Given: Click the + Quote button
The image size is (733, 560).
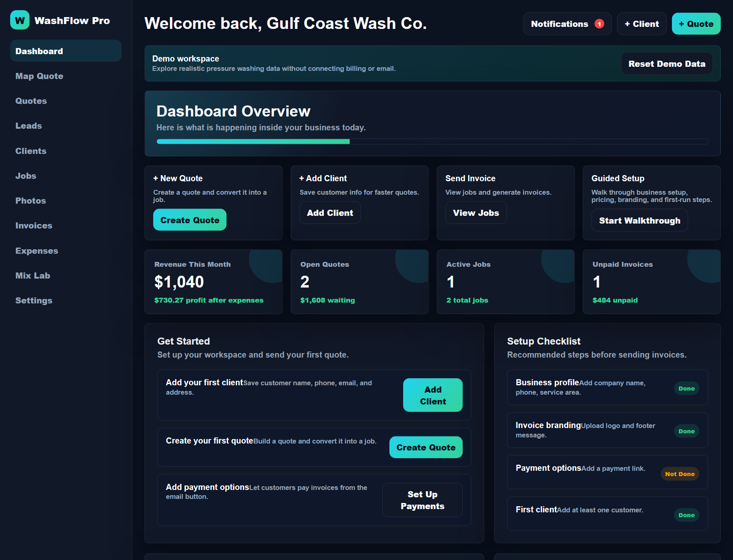Looking at the screenshot, I should (x=696, y=24).
